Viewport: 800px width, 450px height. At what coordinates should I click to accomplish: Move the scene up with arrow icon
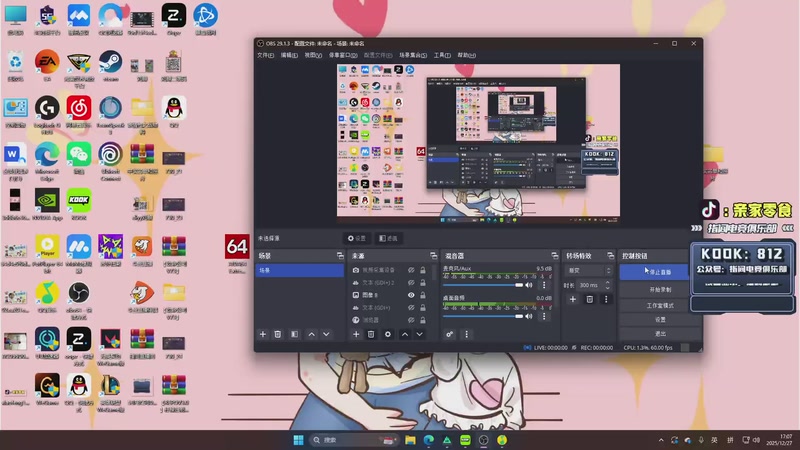pyautogui.click(x=311, y=334)
